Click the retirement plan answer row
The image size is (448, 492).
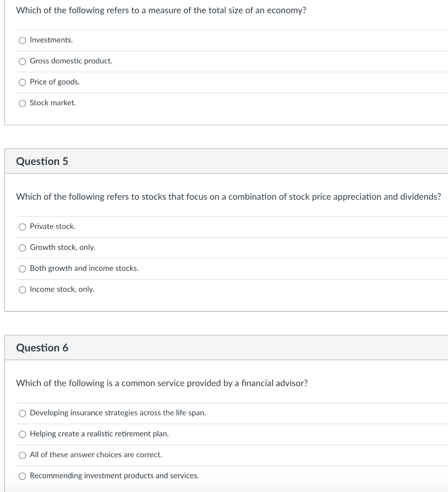99,434
